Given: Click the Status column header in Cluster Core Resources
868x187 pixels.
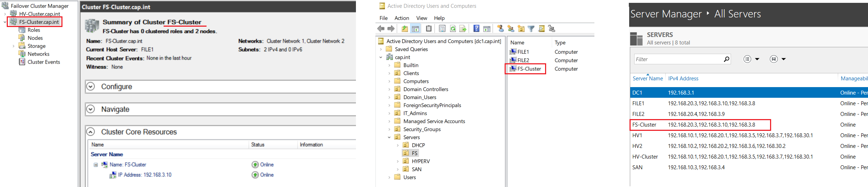Looking at the screenshot, I should [x=258, y=145].
